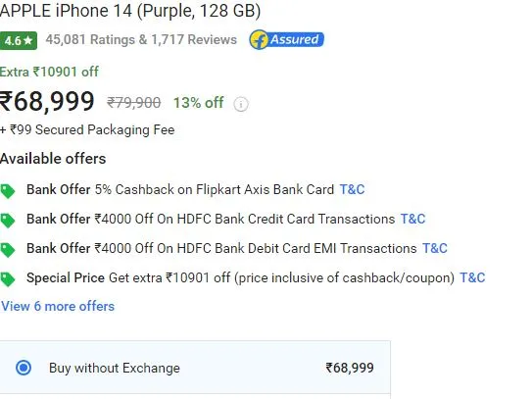Open T&C for the Special Price offer
Image resolution: width=532 pixels, height=399 pixels.
tap(472, 277)
